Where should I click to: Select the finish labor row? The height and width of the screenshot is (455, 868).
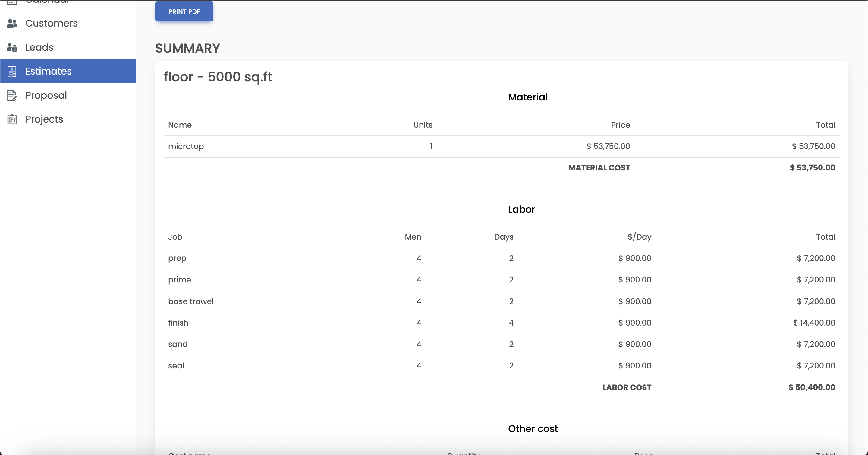(x=178, y=323)
